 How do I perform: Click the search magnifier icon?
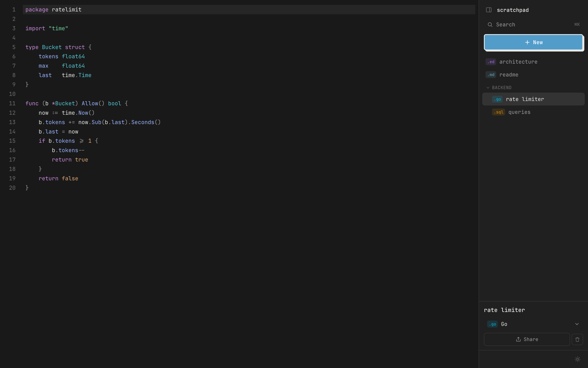(490, 25)
